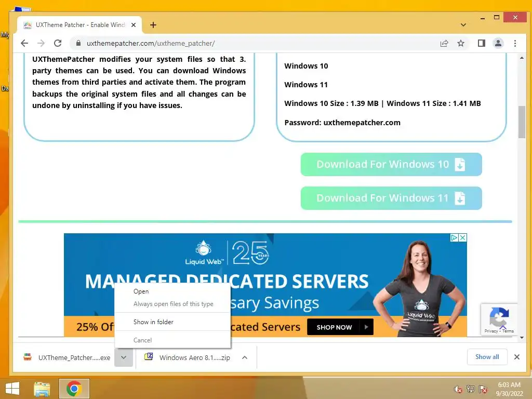Close the downloads bar
Image resolution: width=532 pixels, height=399 pixels.
(517, 356)
